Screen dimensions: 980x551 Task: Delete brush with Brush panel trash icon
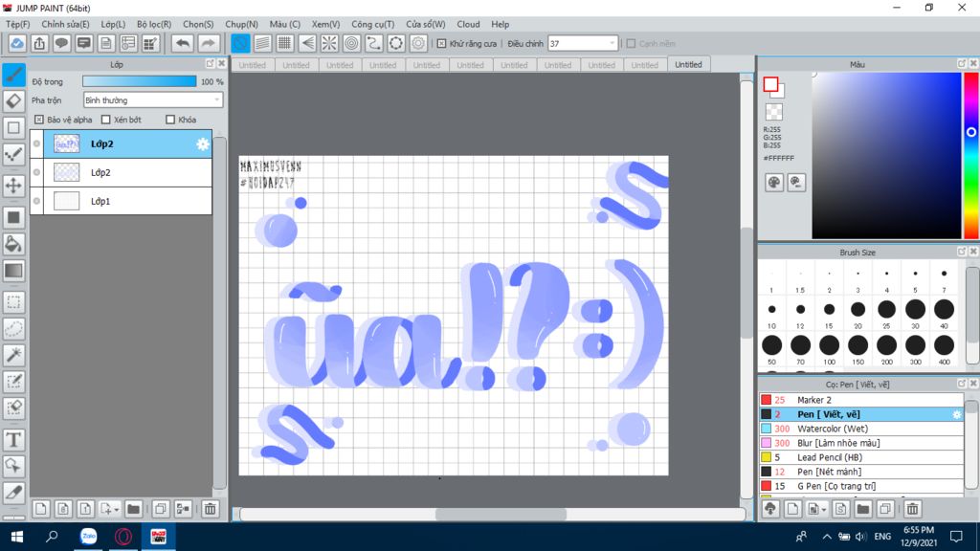pos(912,509)
